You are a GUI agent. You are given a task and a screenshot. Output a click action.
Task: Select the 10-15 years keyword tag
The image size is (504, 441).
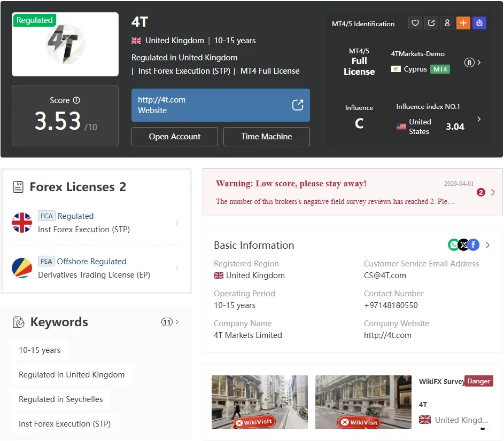pyautogui.click(x=40, y=350)
